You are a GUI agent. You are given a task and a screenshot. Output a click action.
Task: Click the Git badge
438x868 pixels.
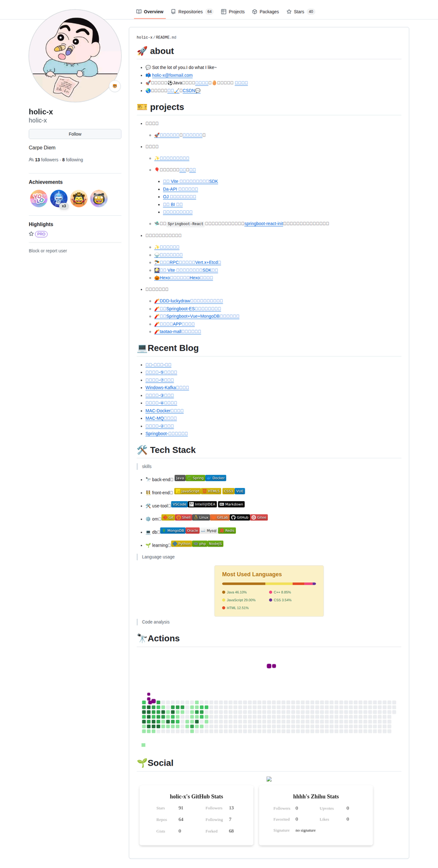tap(168, 518)
